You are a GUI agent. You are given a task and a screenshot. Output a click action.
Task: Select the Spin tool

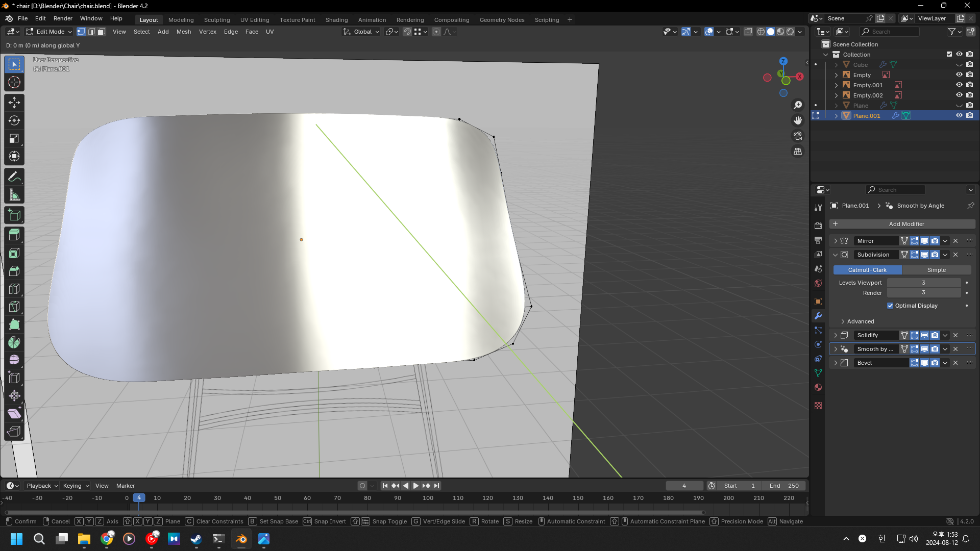pos(14,342)
